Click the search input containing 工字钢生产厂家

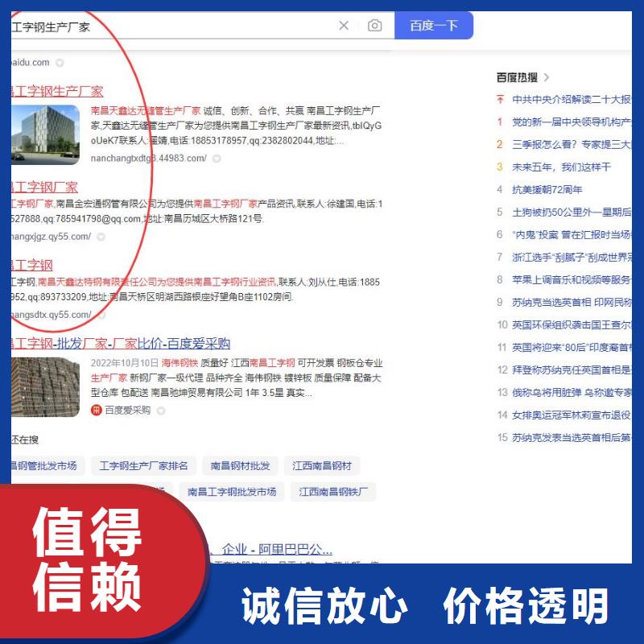172,27
